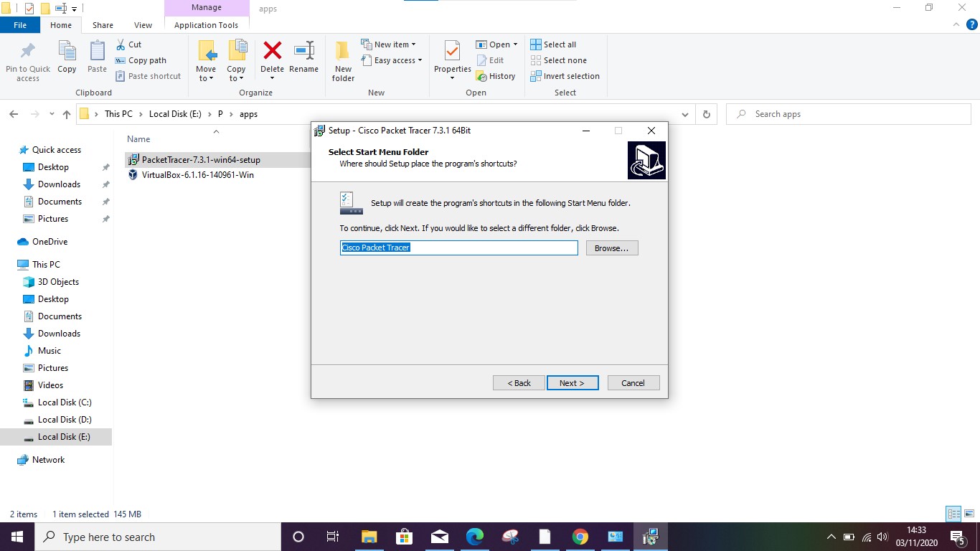Click Next in the Packet Tracer setup
The width and height of the screenshot is (980, 551).
[x=572, y=382]
